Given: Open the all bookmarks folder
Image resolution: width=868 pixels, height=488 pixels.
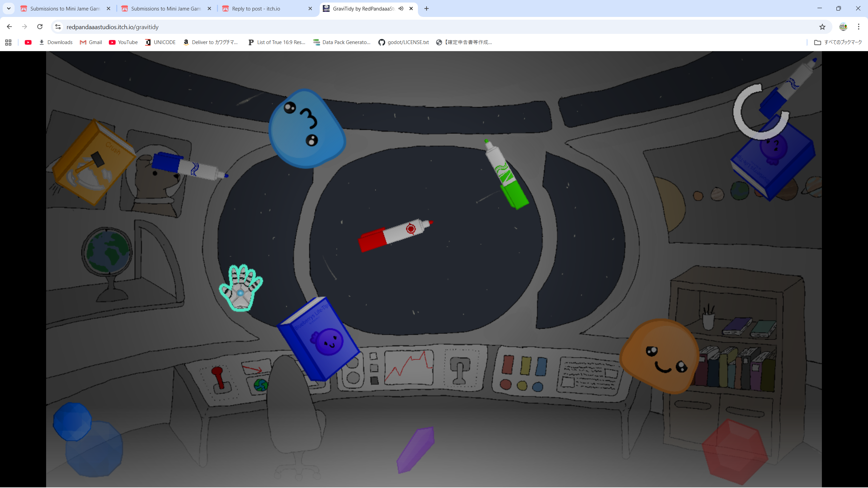Looking at the screenshot, I should (838, 42).
